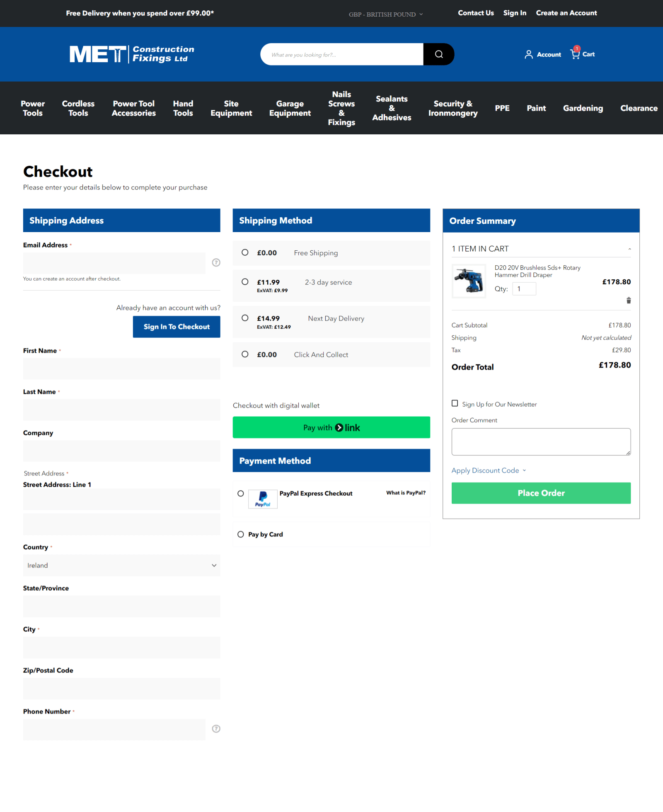Click the search magnifier icon
The height and width of the screenshot is (812, 663).
point(438,54)
